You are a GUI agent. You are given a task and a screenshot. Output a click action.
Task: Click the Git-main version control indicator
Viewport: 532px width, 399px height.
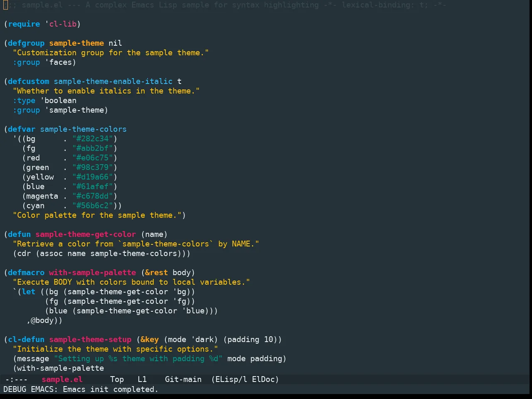pos(183,379)
